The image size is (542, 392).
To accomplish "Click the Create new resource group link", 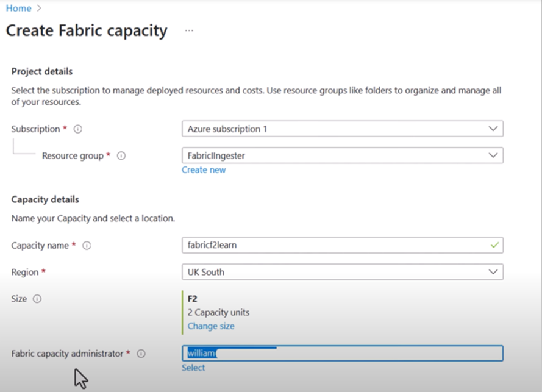I will (x=204, y=170).
